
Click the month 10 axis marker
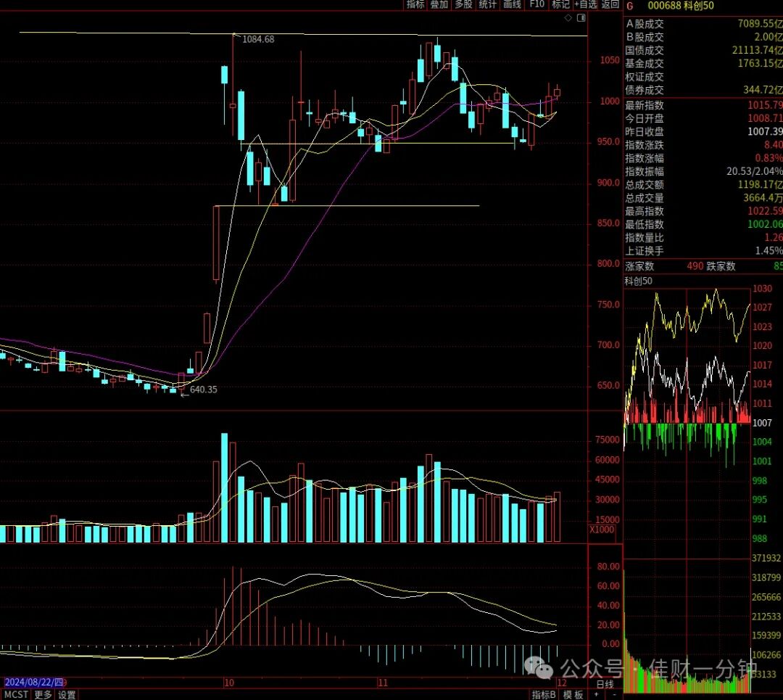click(229, 683)
